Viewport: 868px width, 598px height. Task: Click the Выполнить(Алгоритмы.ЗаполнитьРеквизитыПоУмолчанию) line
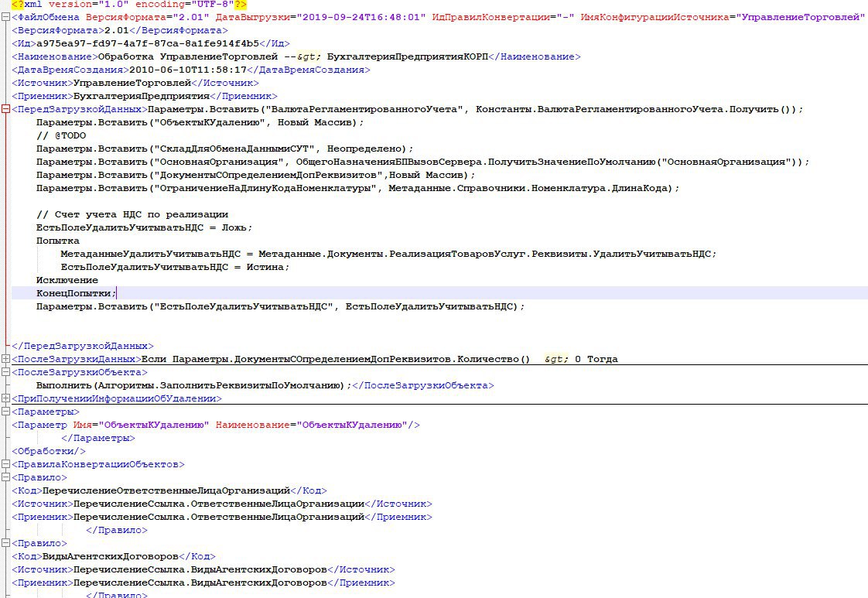(x=265, y=385)
